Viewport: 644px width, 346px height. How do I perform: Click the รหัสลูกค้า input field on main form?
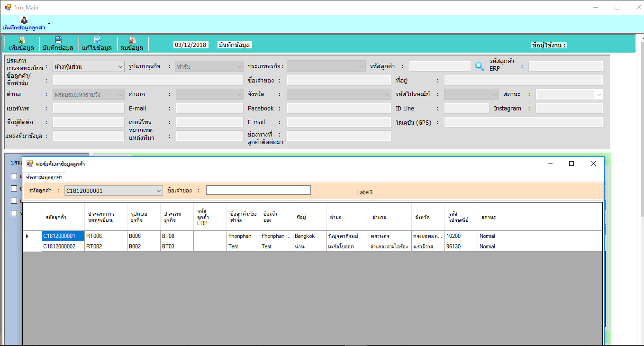tap(440, 66)
